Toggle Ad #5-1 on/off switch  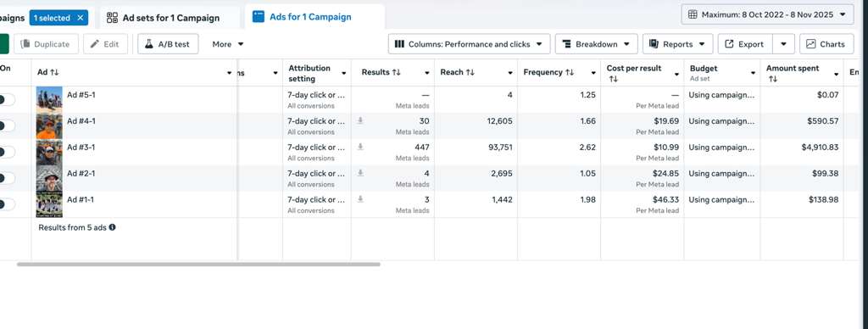tap(7, 100)
